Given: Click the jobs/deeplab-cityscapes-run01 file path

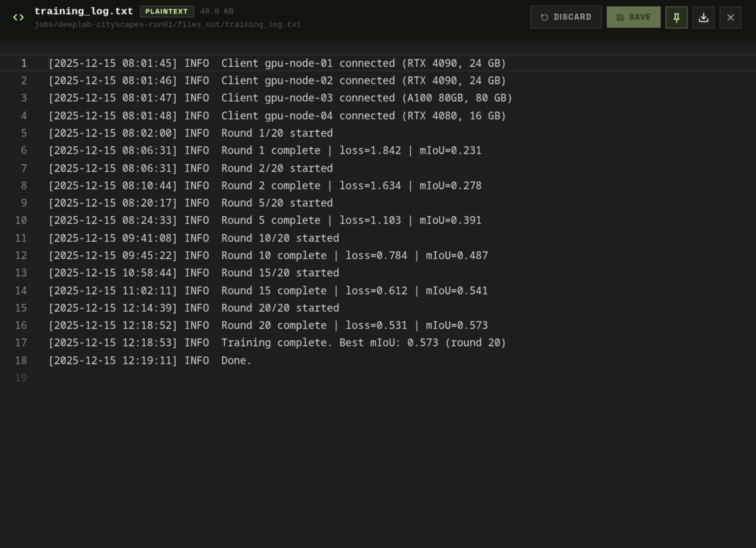Looking at the screenshot, I should pyautogui.click(x=168, y=25).
